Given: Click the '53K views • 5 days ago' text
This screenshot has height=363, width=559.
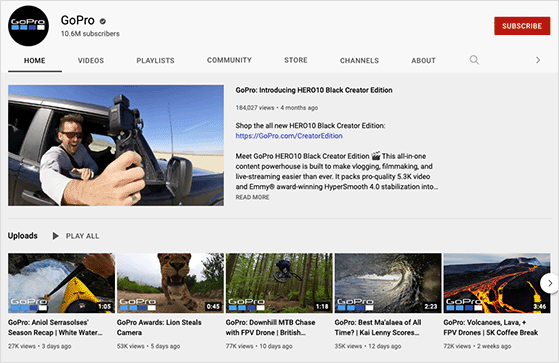Looking at the screenshot, I should pyautogui.click(x=148, y=346).
